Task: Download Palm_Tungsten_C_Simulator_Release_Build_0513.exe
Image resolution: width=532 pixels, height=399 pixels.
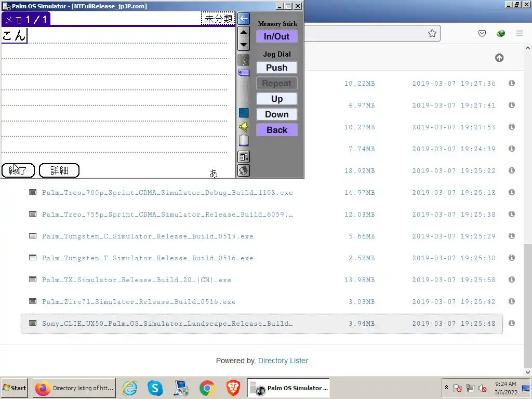Action: [148, 236]
